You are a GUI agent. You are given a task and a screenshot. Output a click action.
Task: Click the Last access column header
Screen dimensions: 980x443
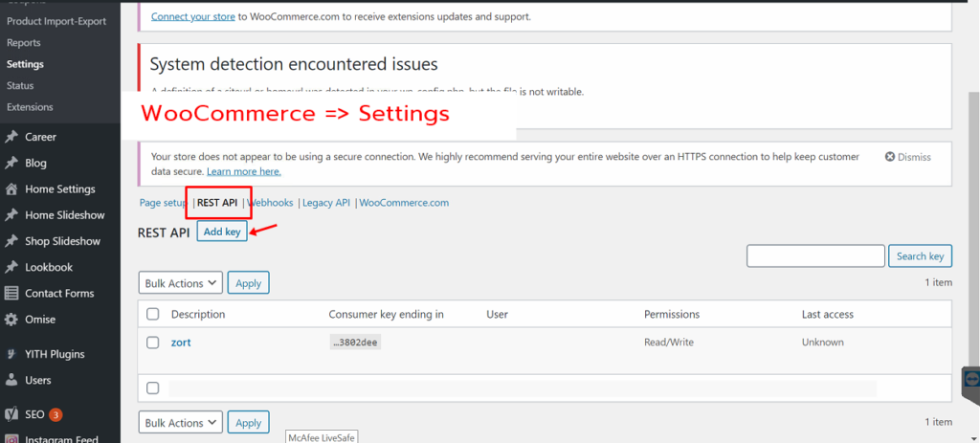pyautogui.click(x=828, y=314)
